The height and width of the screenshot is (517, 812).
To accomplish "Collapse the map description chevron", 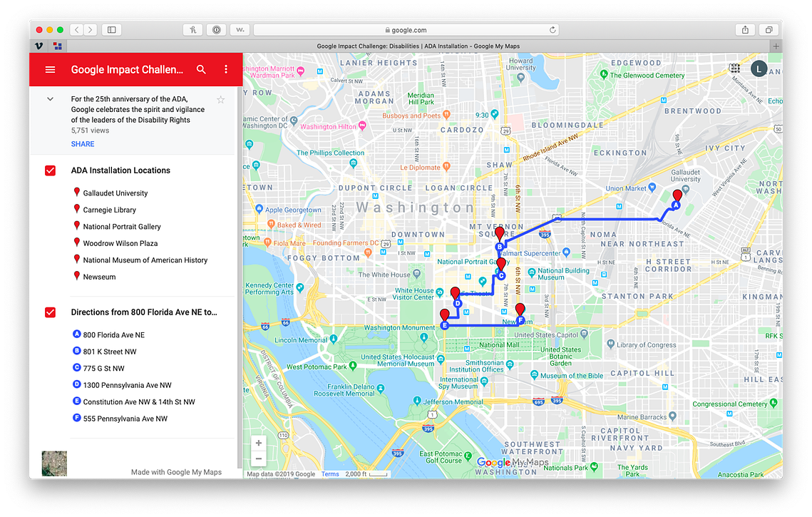I will pyautogui.click(x=50, y=99).
